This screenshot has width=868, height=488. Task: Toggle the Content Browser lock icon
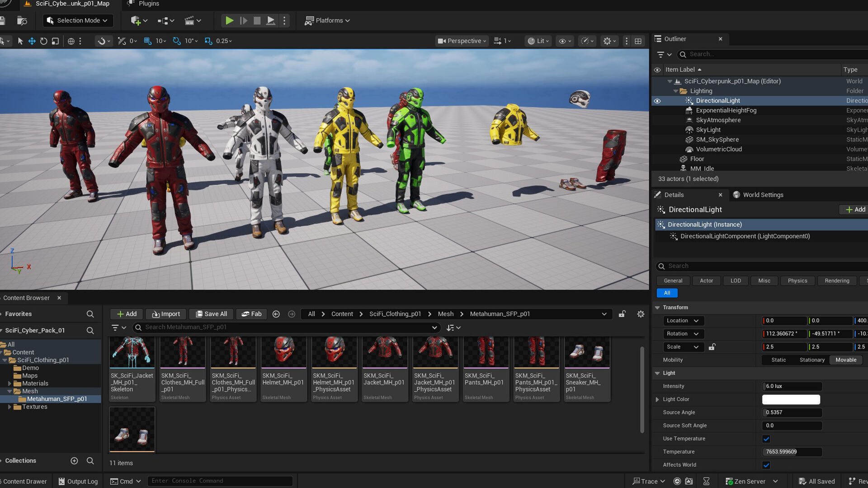click(x=622, y=314)
